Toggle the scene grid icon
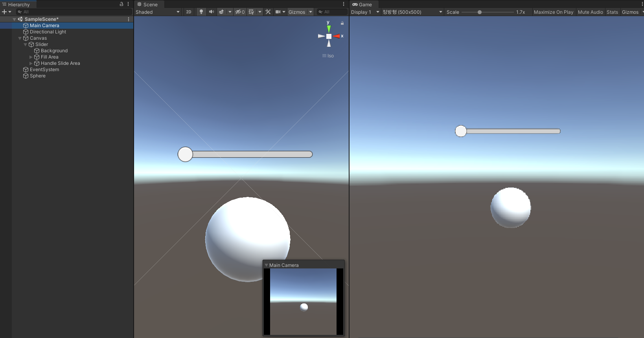Image resolution: width=644 pixels, height=338 pixels. pyautogui.click(x=251, y=12)
